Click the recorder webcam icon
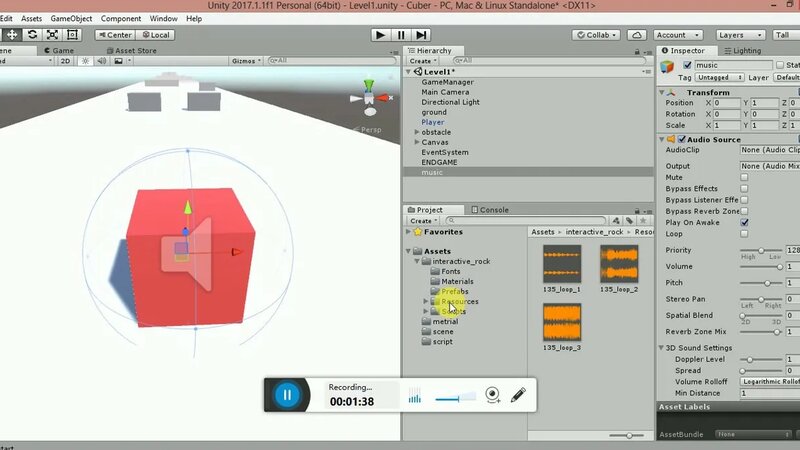Image resolution: width=800 pixels, height=450 pixels. pos(492,395)
